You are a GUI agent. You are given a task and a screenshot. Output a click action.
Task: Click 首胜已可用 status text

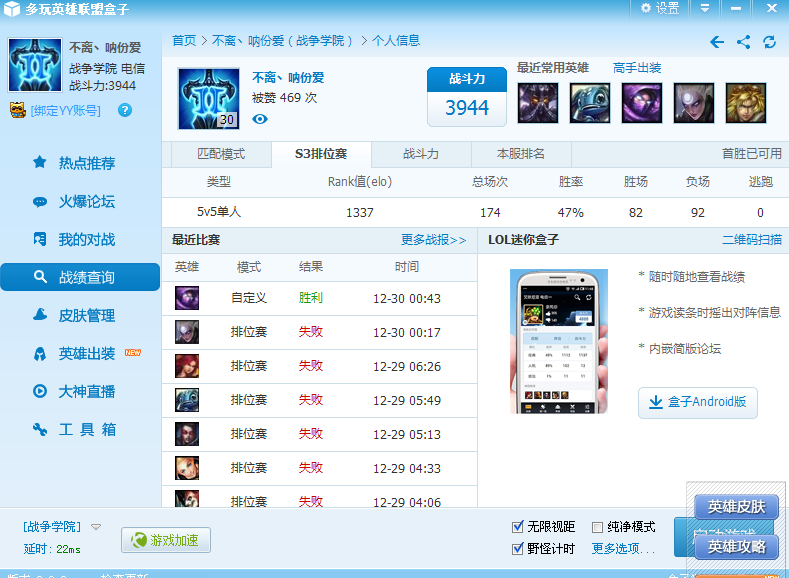point(752,154)
